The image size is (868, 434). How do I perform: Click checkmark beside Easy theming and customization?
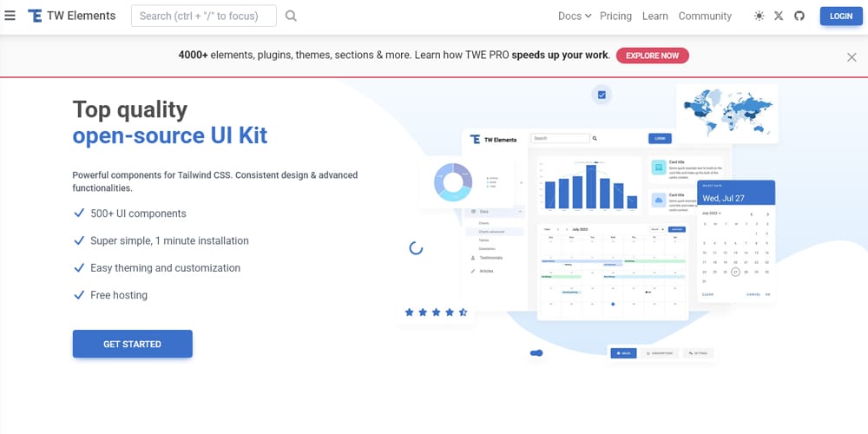pyautogui.click(x=79, y=268)
